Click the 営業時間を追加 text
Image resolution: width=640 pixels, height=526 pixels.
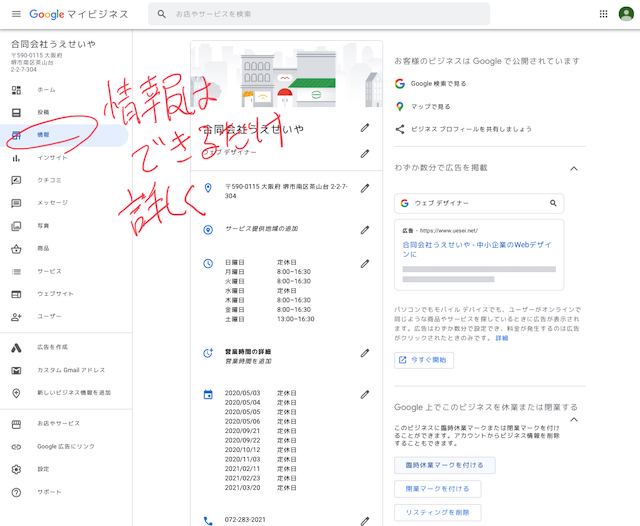(x=248, y=361)
